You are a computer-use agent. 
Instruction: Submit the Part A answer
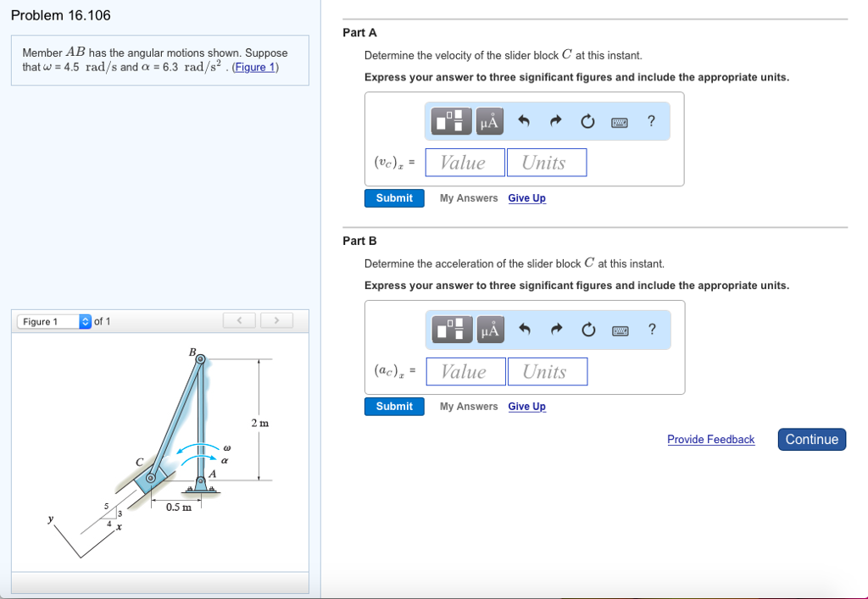393,197
